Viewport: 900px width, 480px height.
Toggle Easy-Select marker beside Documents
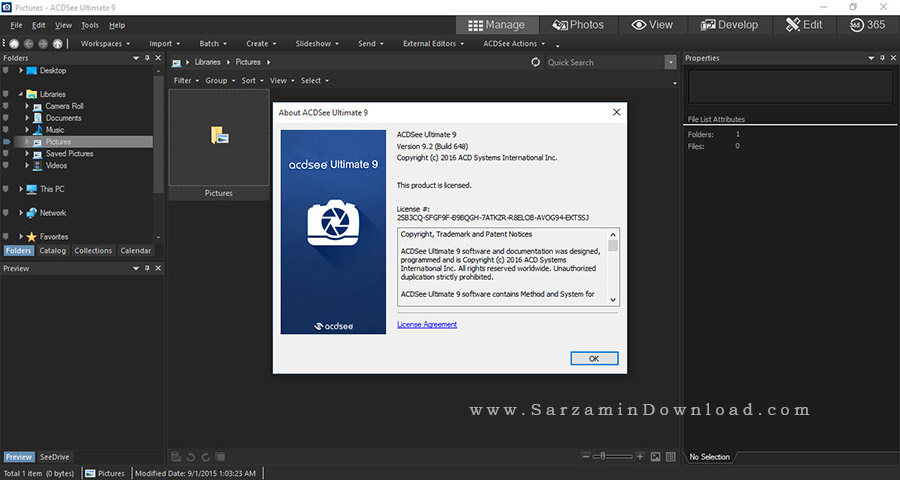point(6,118)
